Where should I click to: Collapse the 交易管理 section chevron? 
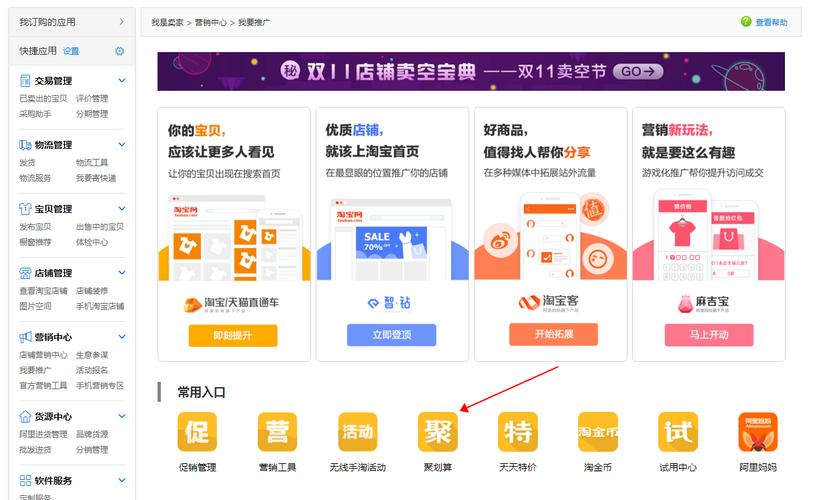pos(122,80)
